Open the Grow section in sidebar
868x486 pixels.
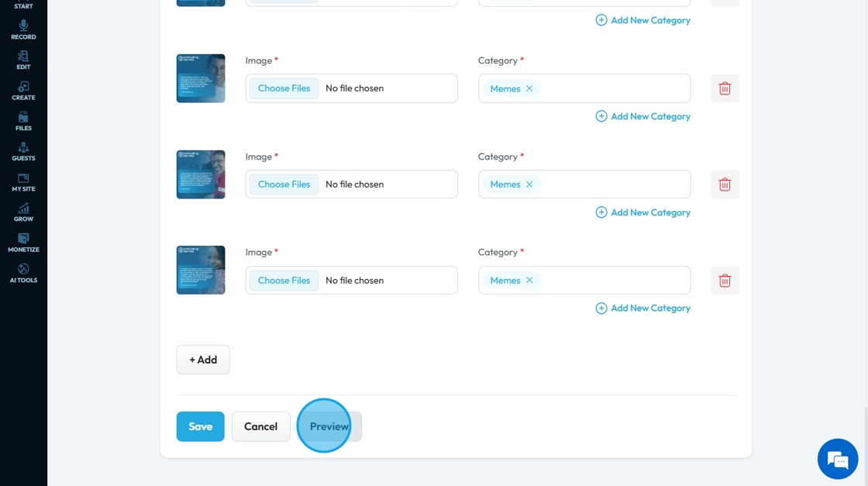click(23, 212)
